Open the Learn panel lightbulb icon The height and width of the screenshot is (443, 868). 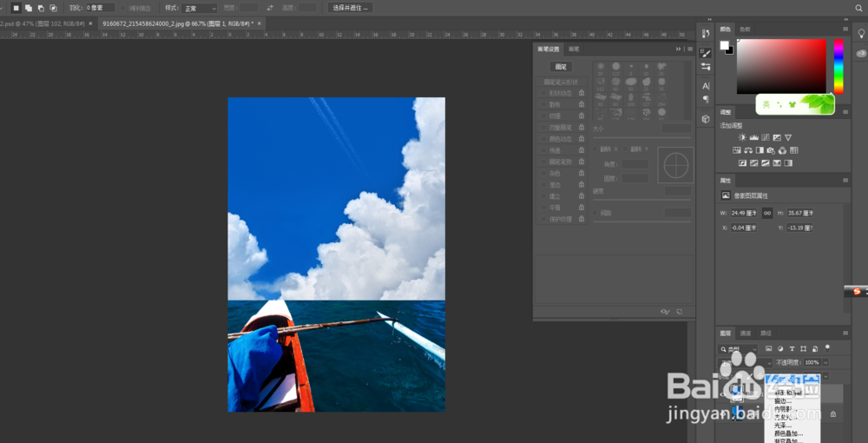tap(861, 34)
